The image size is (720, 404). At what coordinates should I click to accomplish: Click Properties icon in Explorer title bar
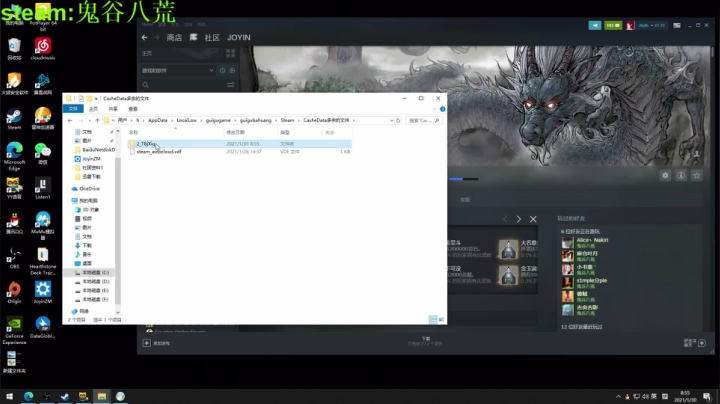[81, 98]
